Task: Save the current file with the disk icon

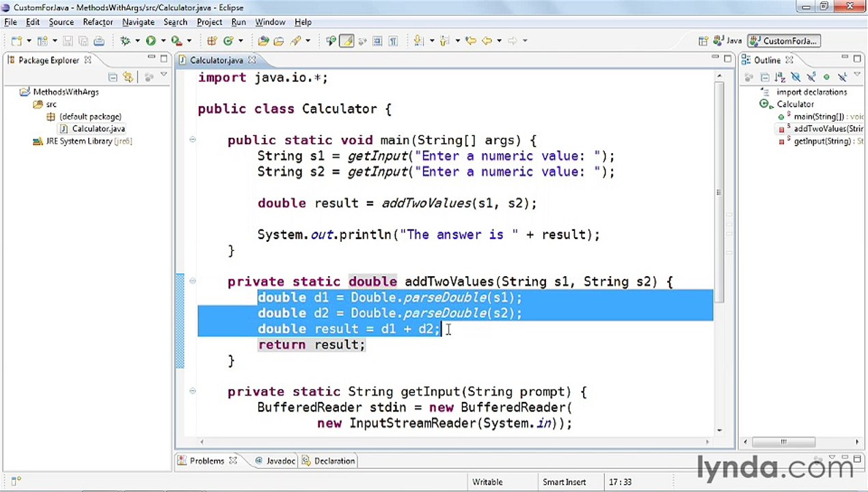Action: coord(68,41)
